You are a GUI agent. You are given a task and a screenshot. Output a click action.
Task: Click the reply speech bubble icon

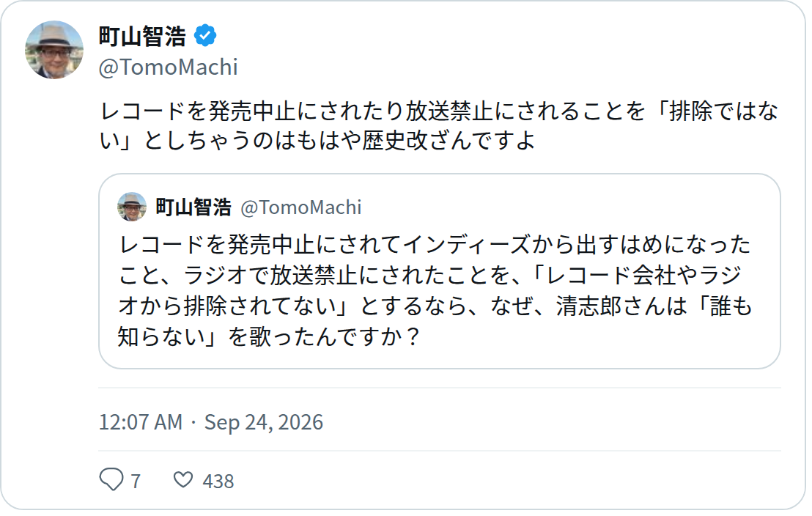[111, 479]
